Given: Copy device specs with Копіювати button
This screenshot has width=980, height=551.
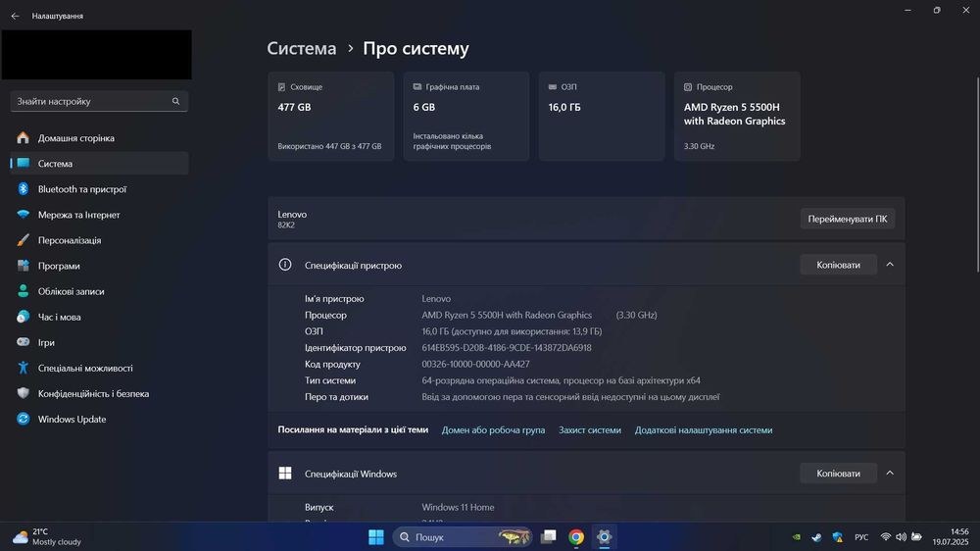Looking at the screenshot, I should [x=838, y=265].
